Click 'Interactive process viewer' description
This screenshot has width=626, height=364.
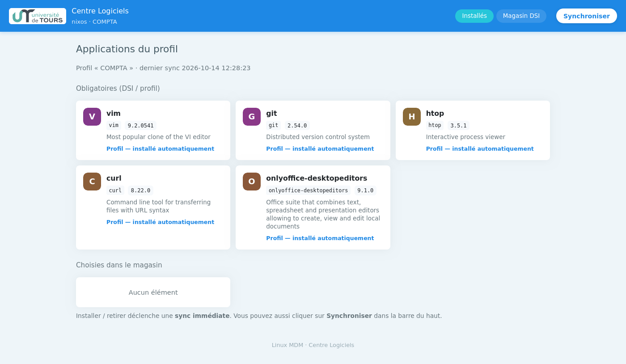(x=465, y=137)
